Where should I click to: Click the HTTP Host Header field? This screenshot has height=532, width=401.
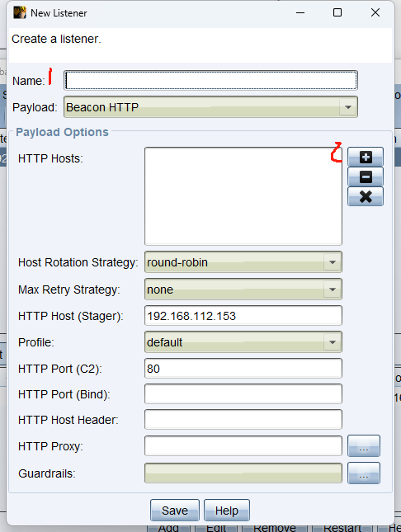[243, 419]
